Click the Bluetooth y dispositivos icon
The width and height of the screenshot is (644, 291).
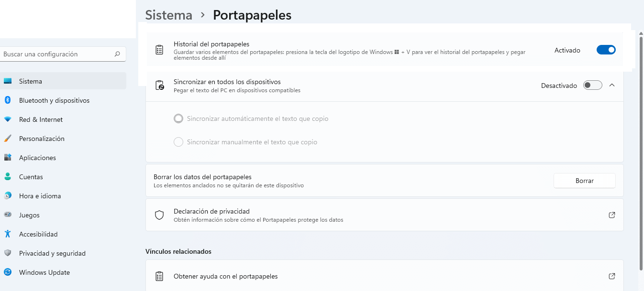click(x=8, y=100)
